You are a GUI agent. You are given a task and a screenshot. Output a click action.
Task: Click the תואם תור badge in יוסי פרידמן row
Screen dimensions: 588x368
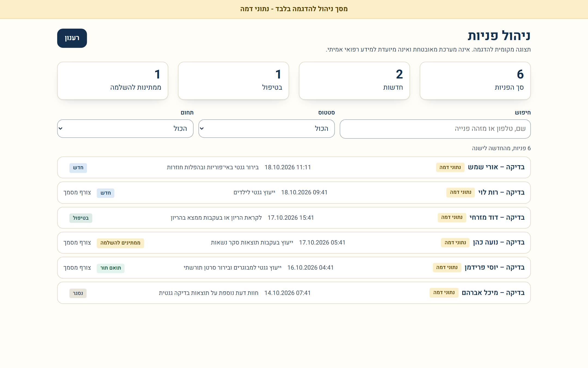pos(111,268)
